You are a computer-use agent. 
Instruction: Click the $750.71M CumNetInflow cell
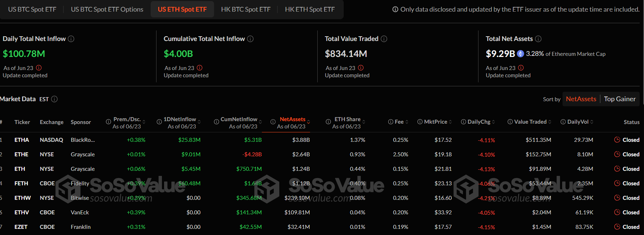[x=249, y=169]
